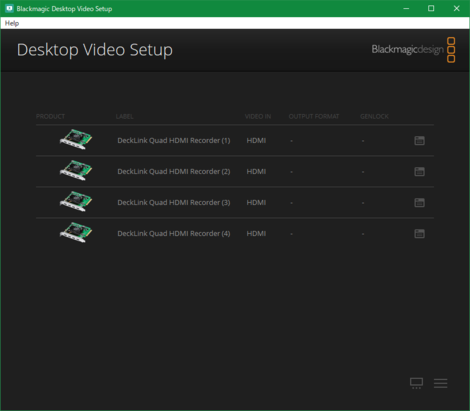Click the Desktop Video Setup heading
The width and height of the screenshot is (470, 411).
[95, 50]
